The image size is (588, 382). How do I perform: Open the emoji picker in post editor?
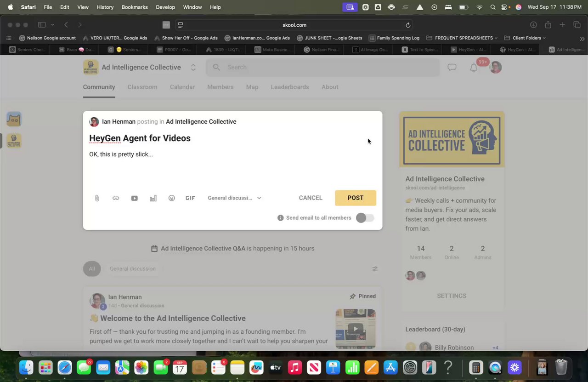pyautogui.click(x=172, y=198)
